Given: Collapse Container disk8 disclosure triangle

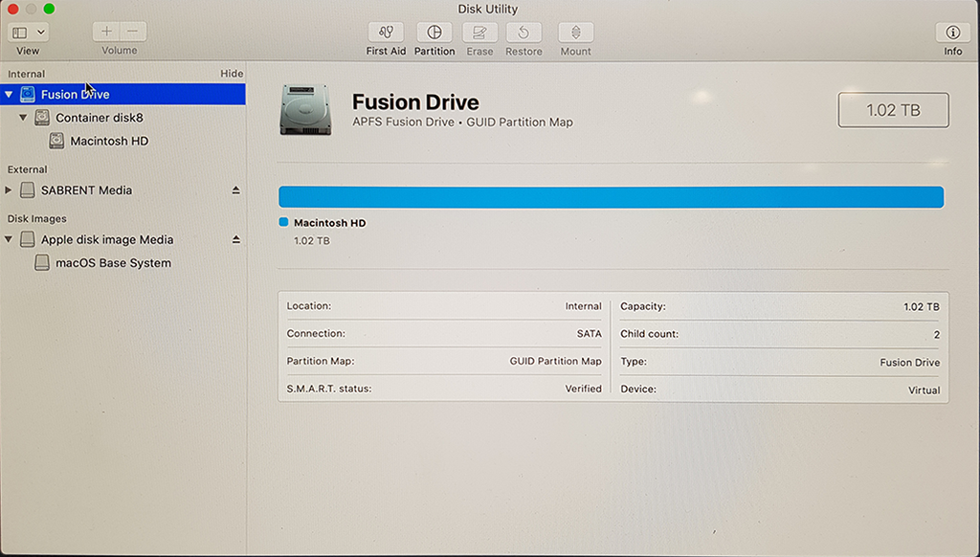Looking at the screenshot, I should point(23,118).
